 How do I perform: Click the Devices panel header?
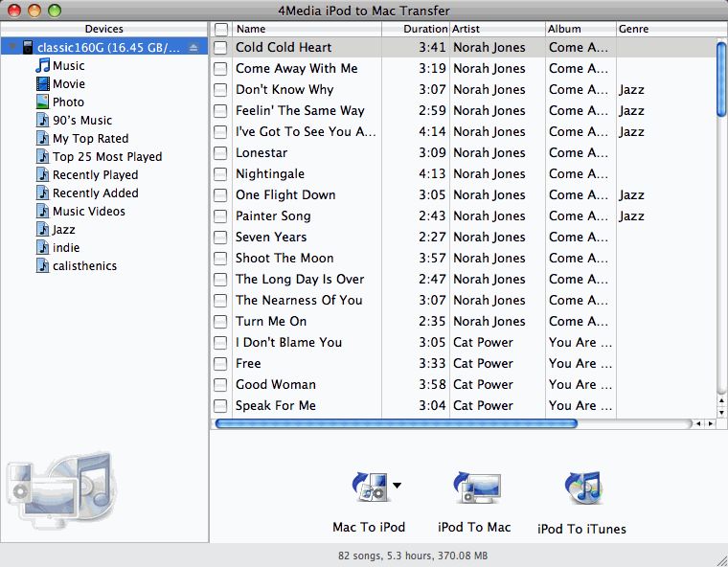coord(104,29)
